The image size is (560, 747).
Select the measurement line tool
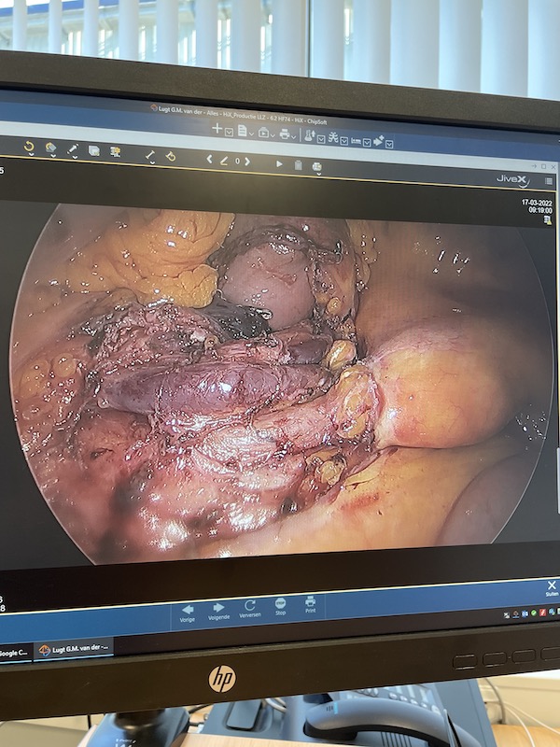(x=149, y=155)
